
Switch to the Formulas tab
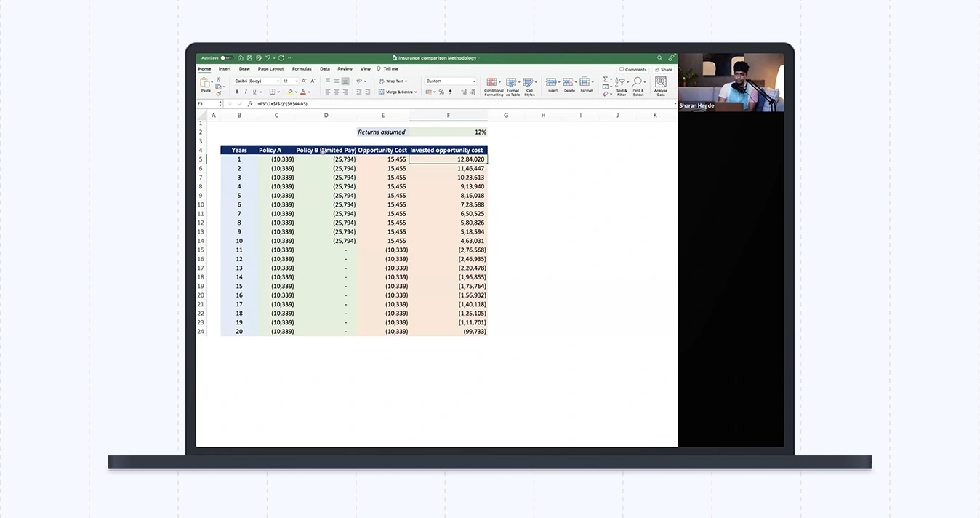302,69
